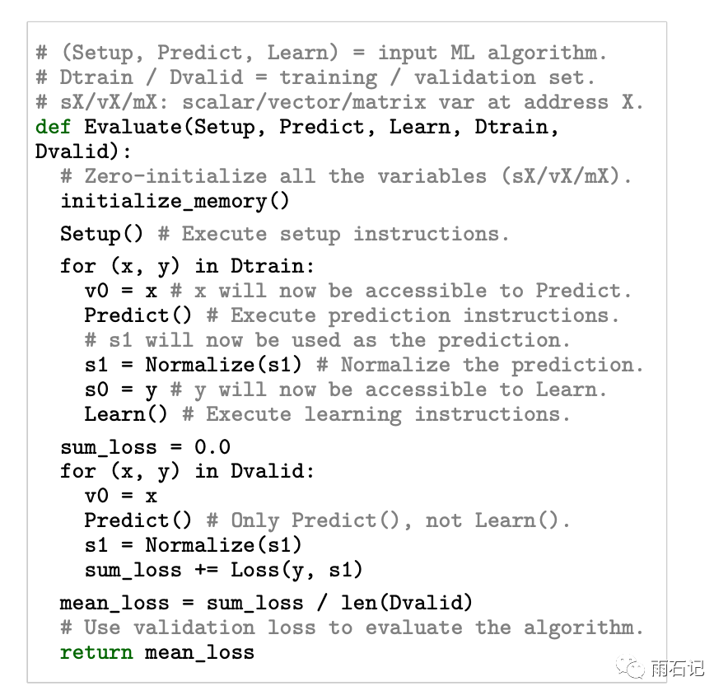
Task: Click the 's0 = y' assignment
Action: pos(120,390)
